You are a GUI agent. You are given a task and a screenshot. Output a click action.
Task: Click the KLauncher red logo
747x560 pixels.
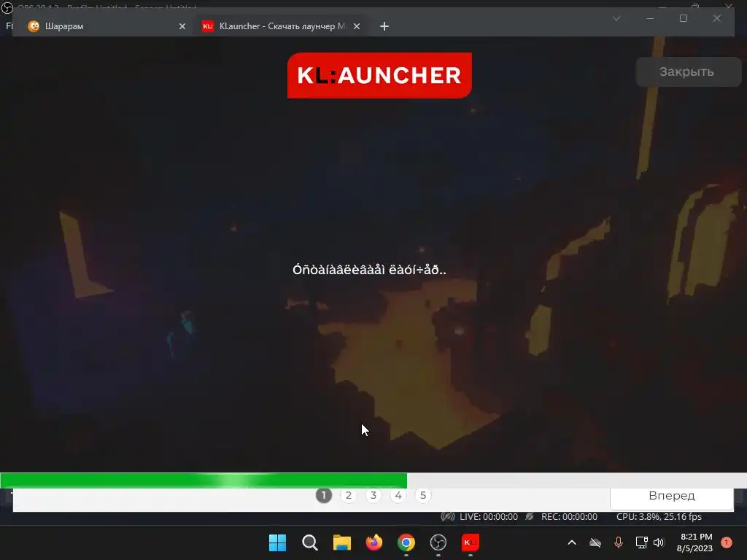[x=379, y=76]
